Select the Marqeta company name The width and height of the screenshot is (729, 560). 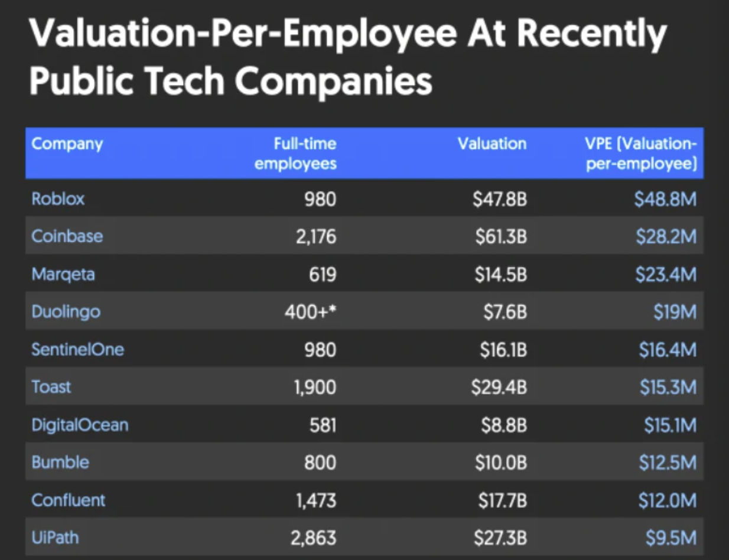pos(63,275)
